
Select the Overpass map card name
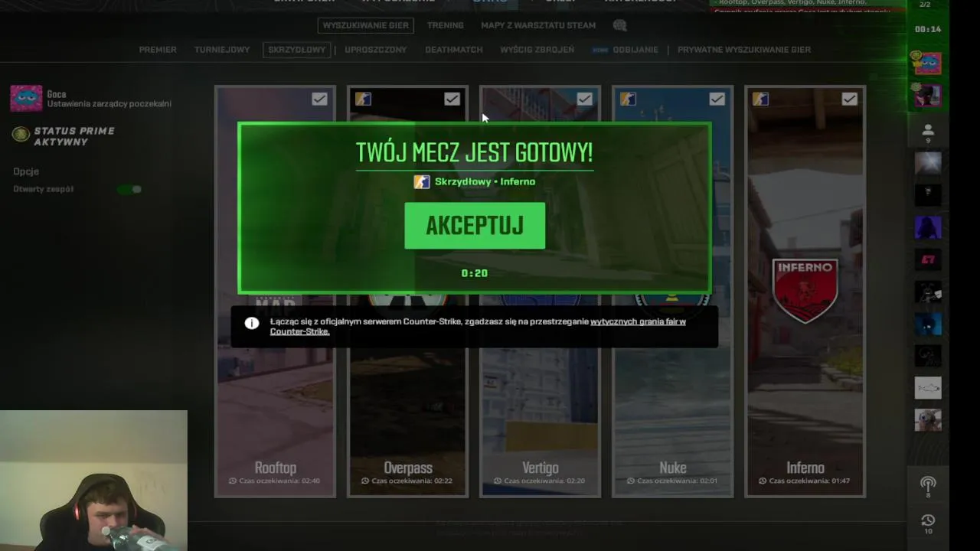(408, 468)
